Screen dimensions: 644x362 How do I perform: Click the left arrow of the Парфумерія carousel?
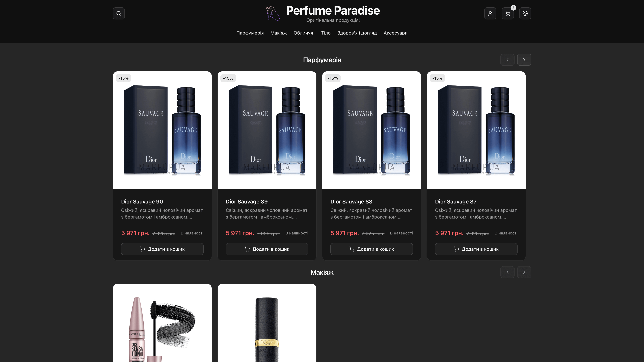click(507, 59)
